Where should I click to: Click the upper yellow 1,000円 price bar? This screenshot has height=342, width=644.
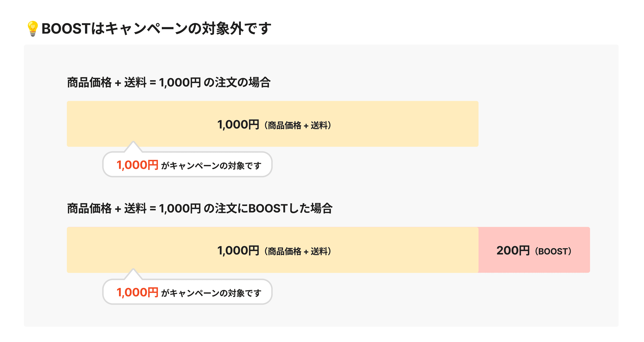tap(273, 124)
